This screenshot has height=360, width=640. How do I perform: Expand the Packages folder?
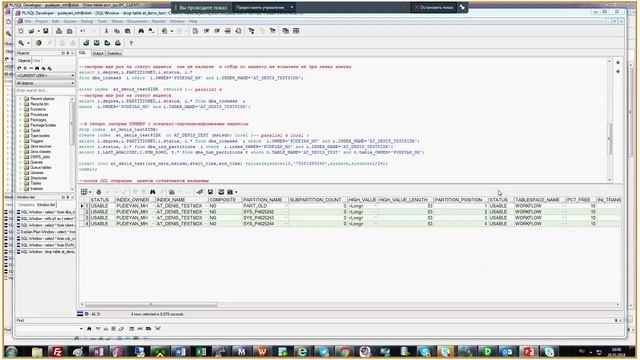(20, 120)
